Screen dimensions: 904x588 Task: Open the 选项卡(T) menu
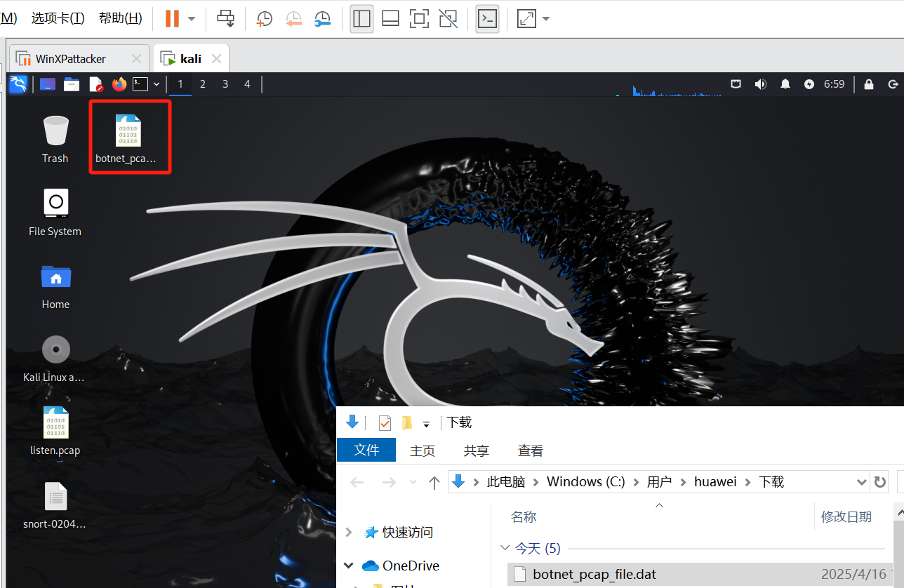(58, 18)
